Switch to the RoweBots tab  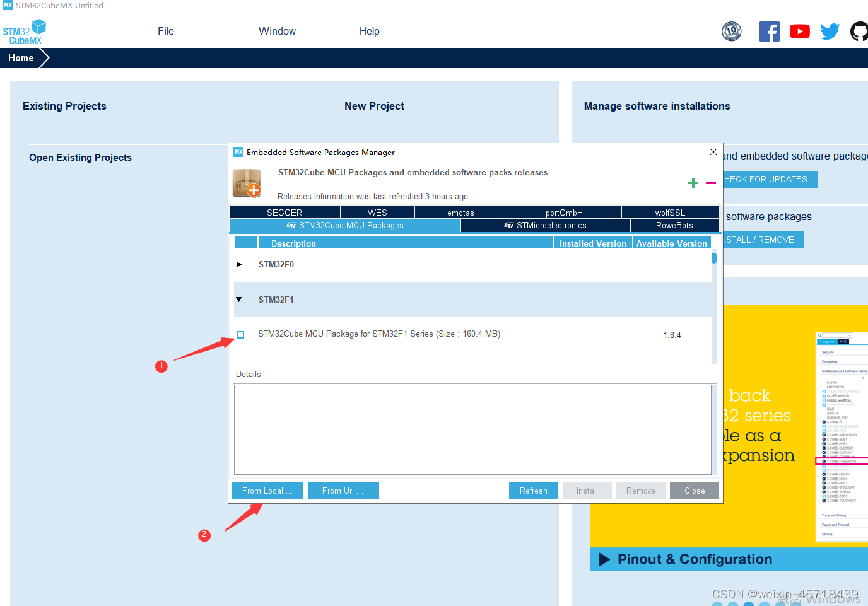click(674, 225)
